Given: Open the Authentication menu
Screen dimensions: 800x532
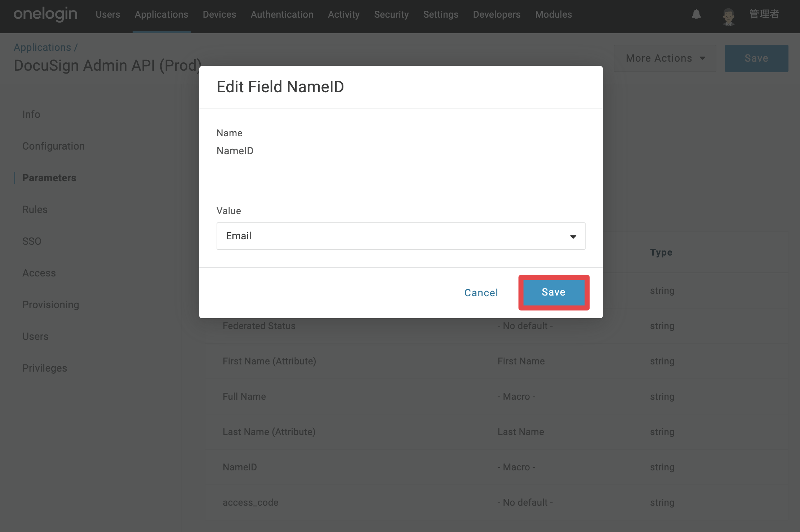Looking at the screenshot, I should click(x=282, y=14).
